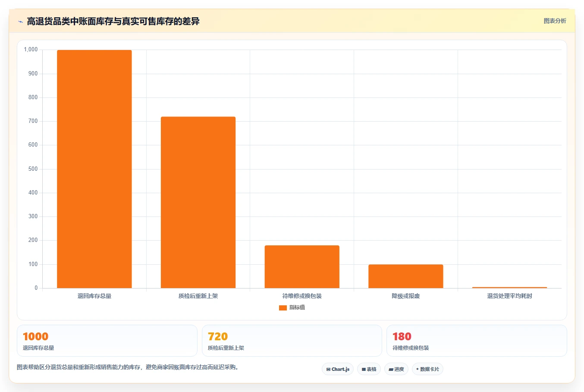The width and height of the screenshot is (584, 392).
Task: Click the 指标值 legend label
Action: pyautogui.click(x=297, y=307)
